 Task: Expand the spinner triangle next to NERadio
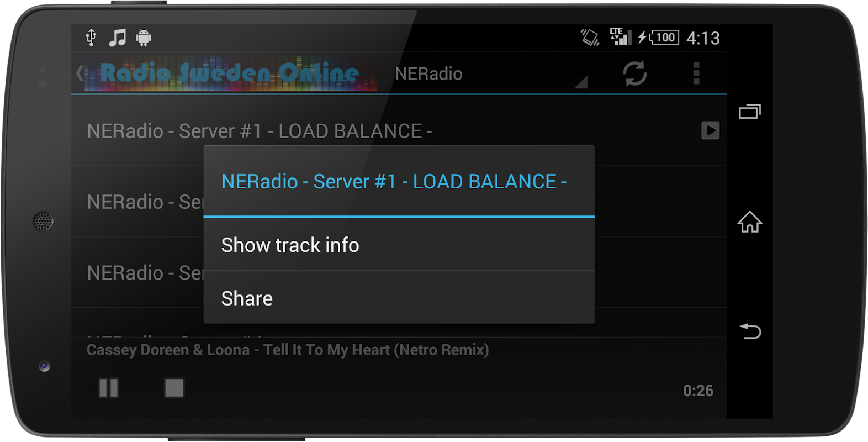click(x=581, y=82)
